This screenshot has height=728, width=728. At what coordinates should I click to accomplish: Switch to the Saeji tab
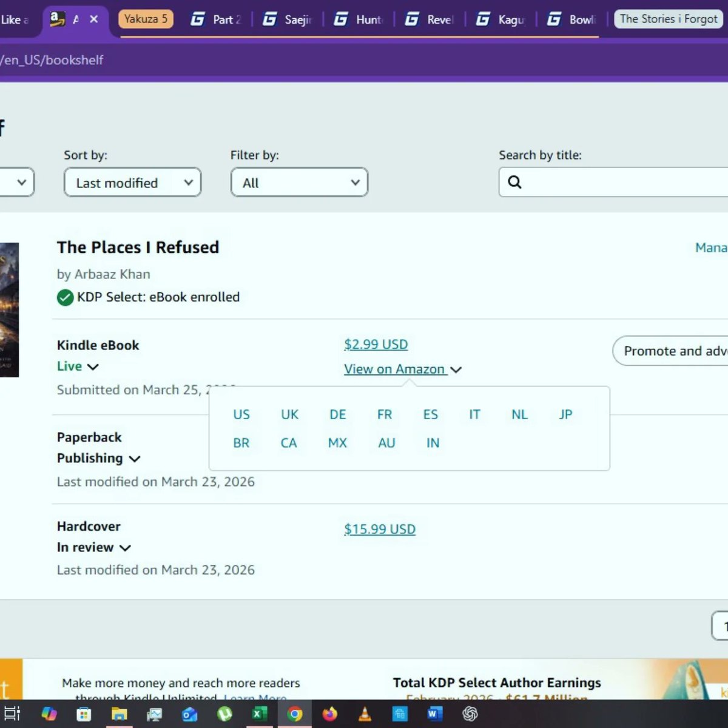(x=287, y=19)
